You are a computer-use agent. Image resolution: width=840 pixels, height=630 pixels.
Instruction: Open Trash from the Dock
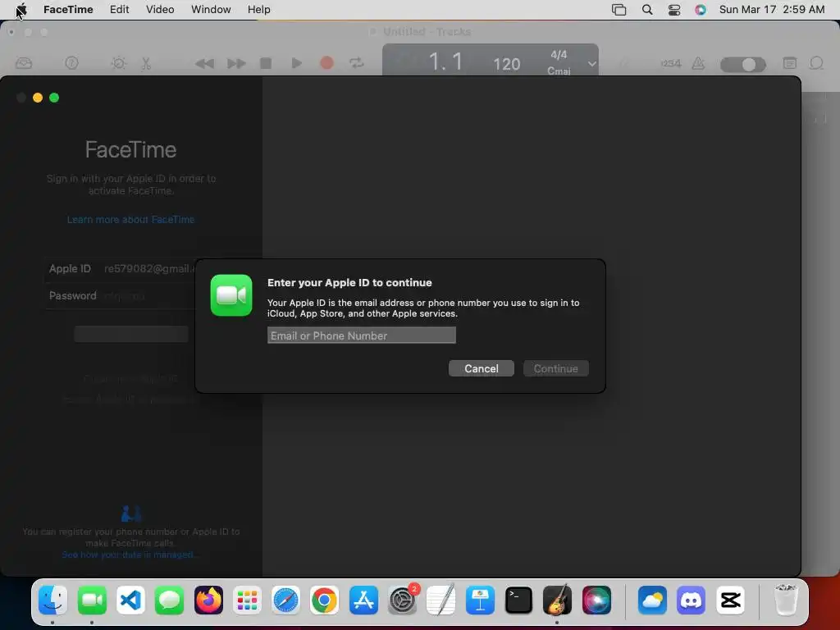786,600
